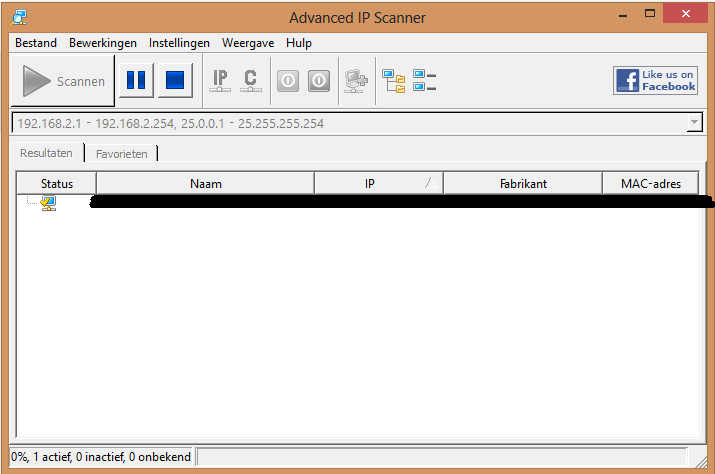The height and width of the screenshot is (474, 715).
Task: Click the C subnet toolbar icon
Action: tap(250, 81)
